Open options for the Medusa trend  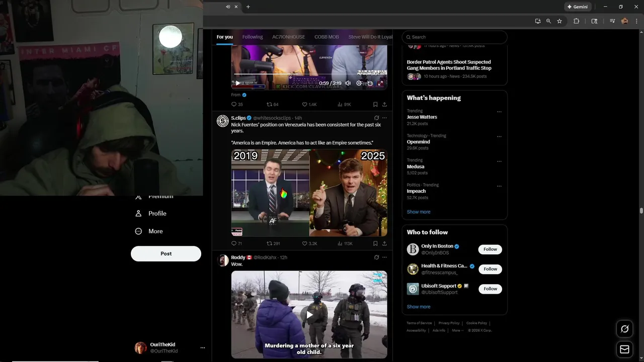pyautogui.click(x=499, y=161)
